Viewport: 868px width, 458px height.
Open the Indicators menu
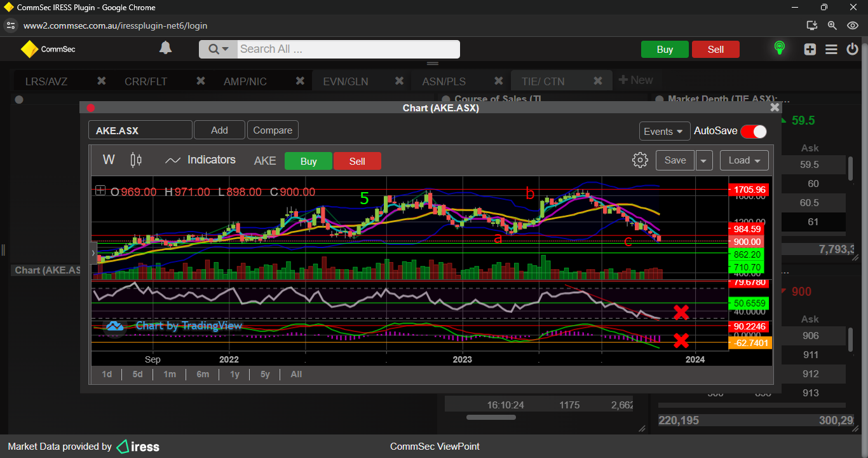pos(200,160)
